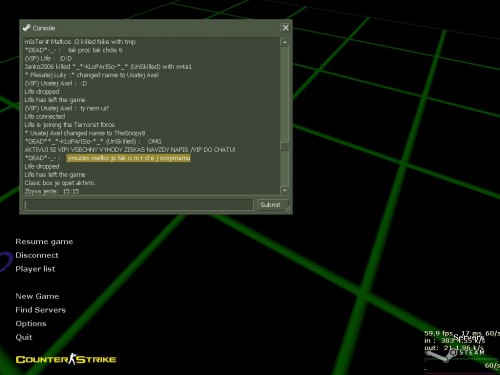
Task: Choose Disconnect in the main menu
Action: coord(37,255)
